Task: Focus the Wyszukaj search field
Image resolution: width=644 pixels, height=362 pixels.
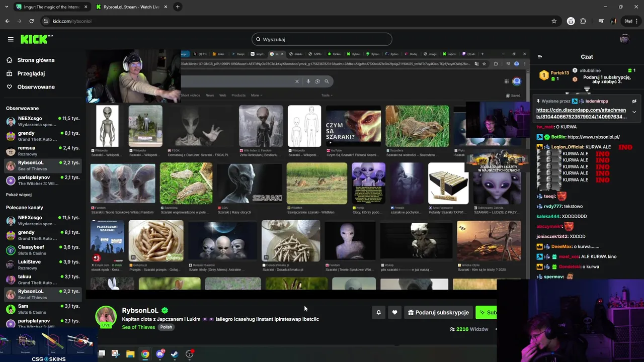Action: 322,39
